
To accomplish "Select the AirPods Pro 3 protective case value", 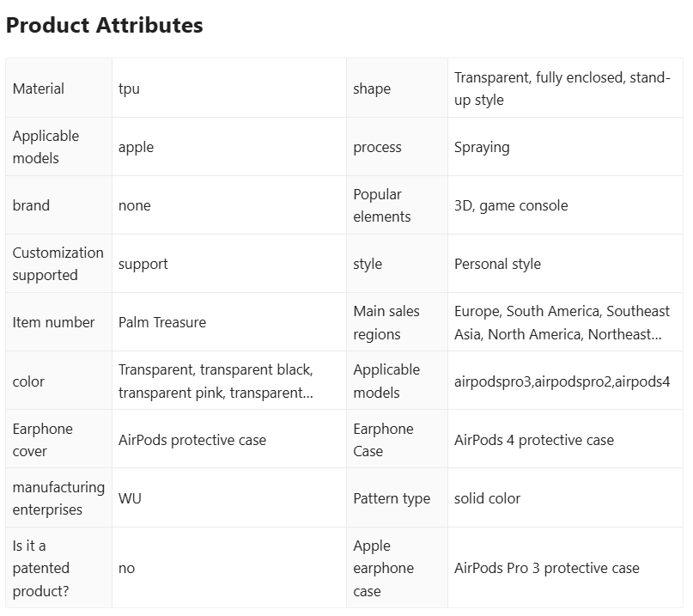I will [x=547, y=568].
